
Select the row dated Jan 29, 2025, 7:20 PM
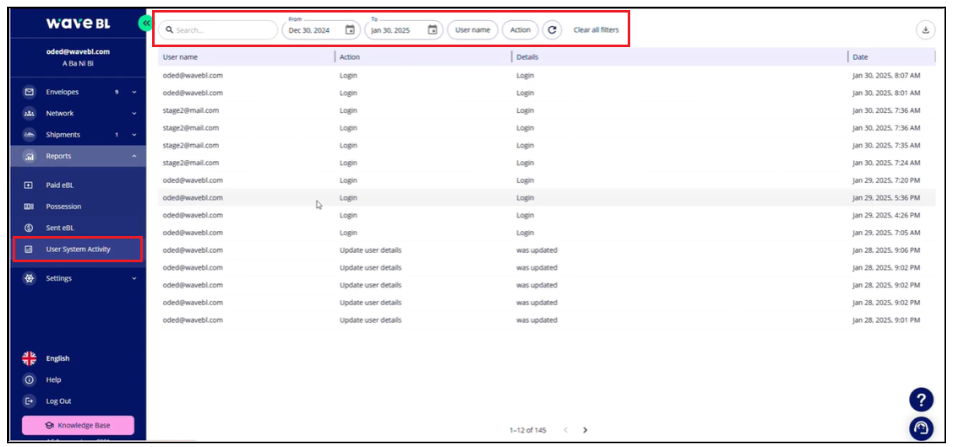[x=546, y=180]
